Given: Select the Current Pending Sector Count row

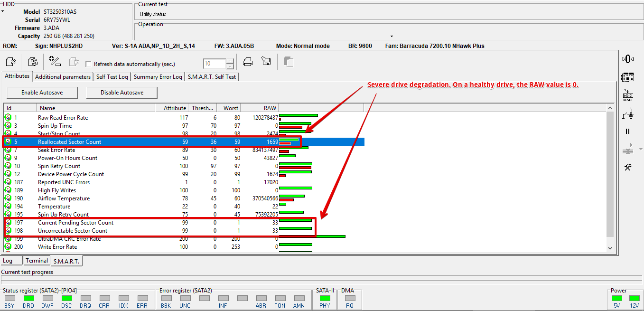Looking at the screenshot, I should click(75, 223).
